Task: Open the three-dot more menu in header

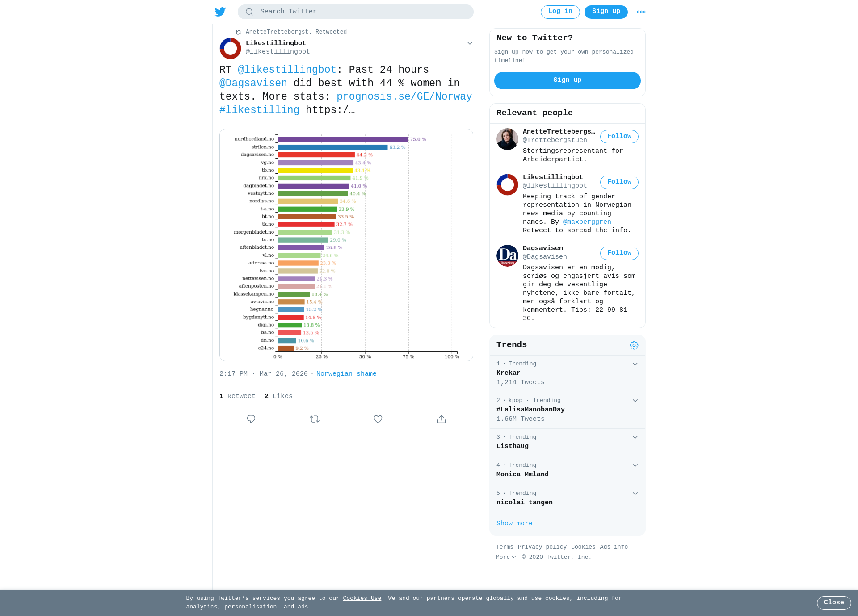Action: tap(641, 12)
